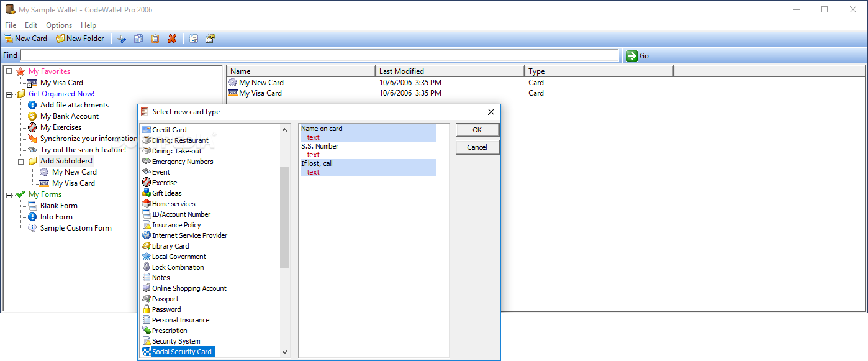
Task: Click the New Card toolbar button
Action: pos(26,39)
